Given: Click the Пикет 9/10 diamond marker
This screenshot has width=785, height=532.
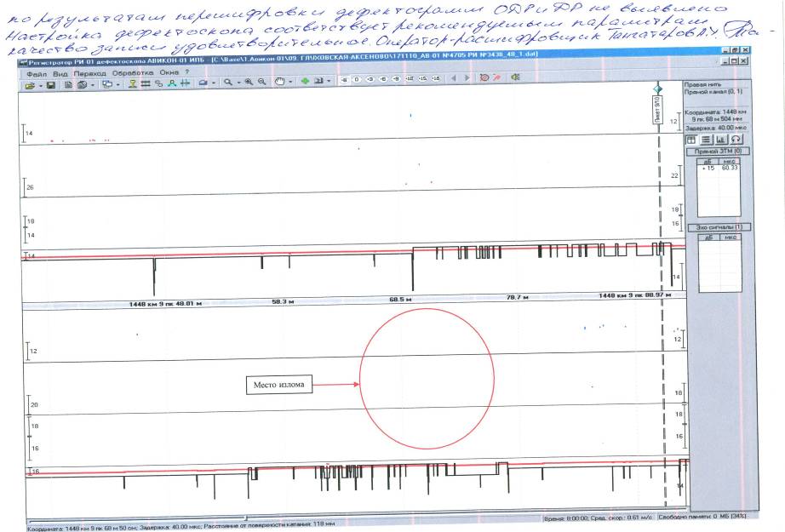Looking at the screenshot, I should click(657, 89).
